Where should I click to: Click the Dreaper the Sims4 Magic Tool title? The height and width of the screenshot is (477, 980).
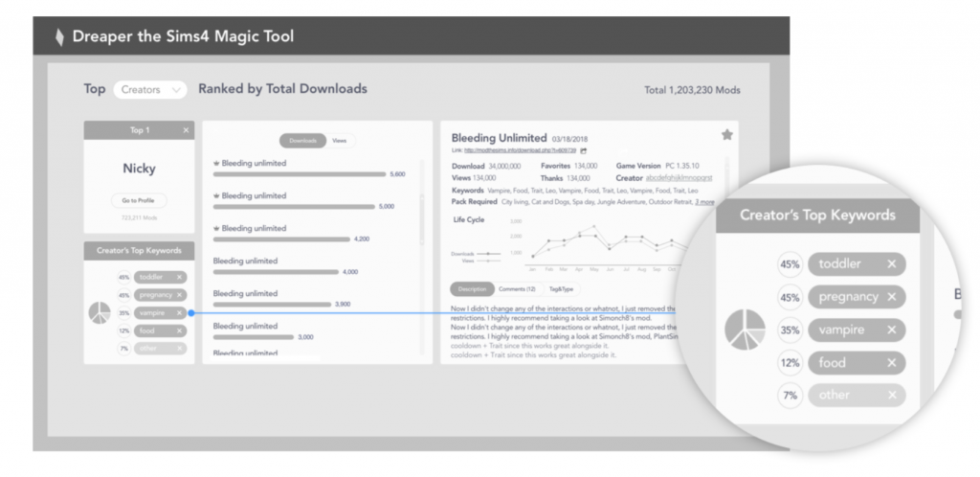183,36
